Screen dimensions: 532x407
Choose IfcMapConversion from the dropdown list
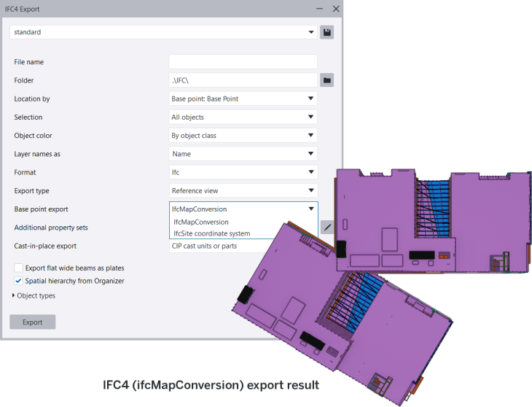(201, 222)
